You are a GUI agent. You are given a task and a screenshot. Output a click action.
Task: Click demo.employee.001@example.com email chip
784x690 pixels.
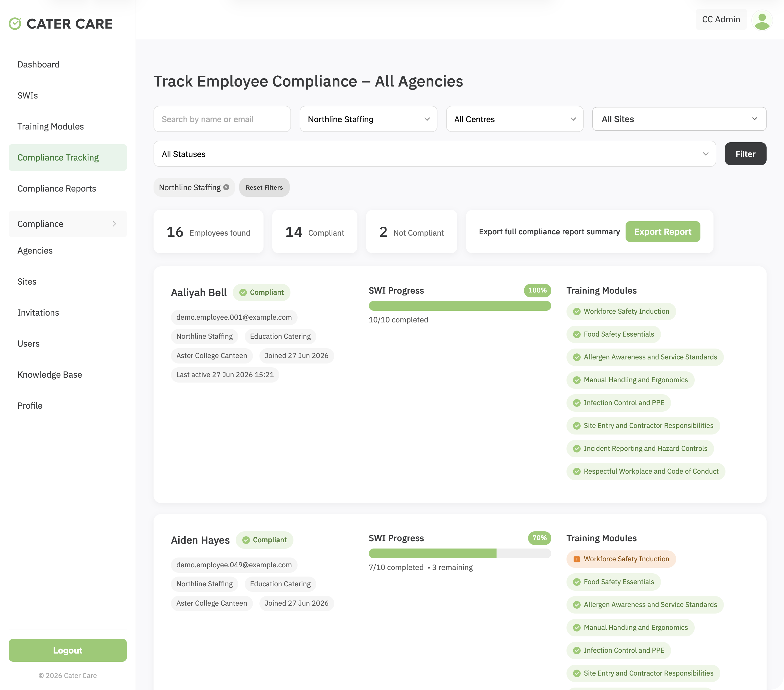pyautogui.click(x=234, y=318)
